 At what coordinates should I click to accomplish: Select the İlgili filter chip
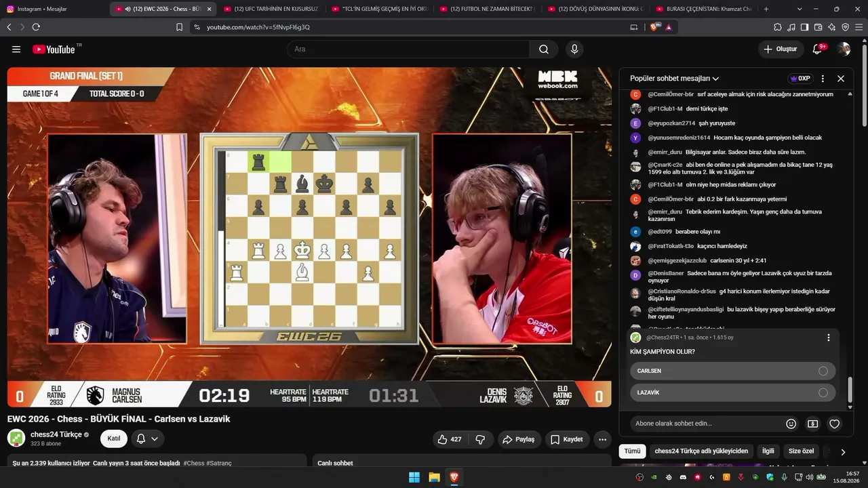click(x=768, y=451)
